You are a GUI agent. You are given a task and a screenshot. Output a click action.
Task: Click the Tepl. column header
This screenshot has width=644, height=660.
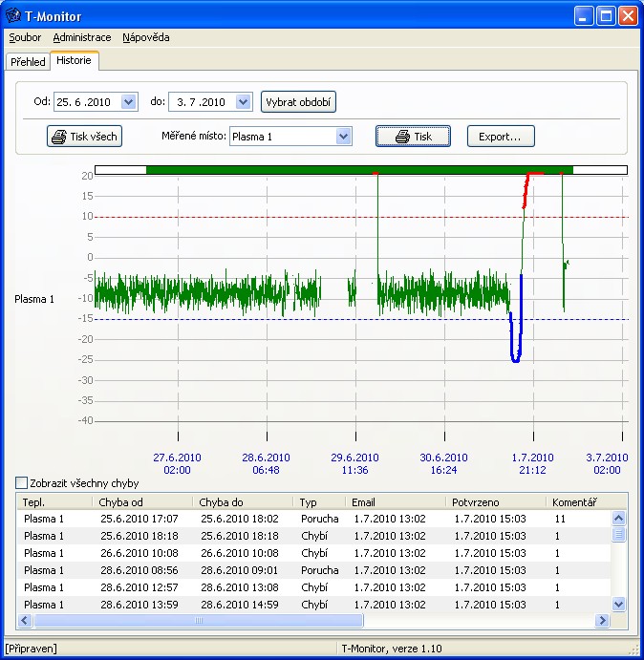tap(54, 502)
